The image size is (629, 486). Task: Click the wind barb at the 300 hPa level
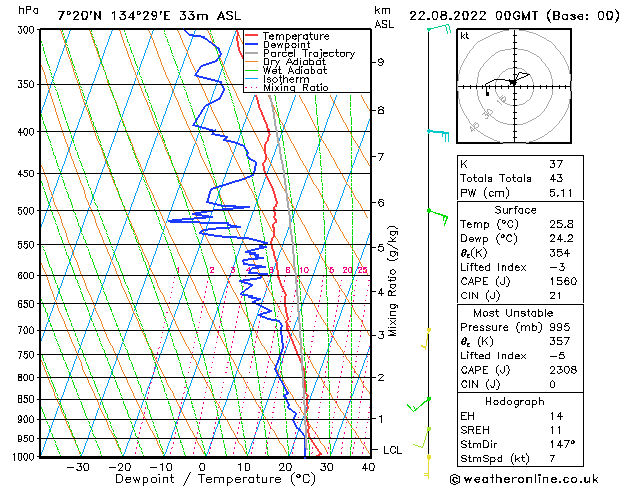point(439,29)
